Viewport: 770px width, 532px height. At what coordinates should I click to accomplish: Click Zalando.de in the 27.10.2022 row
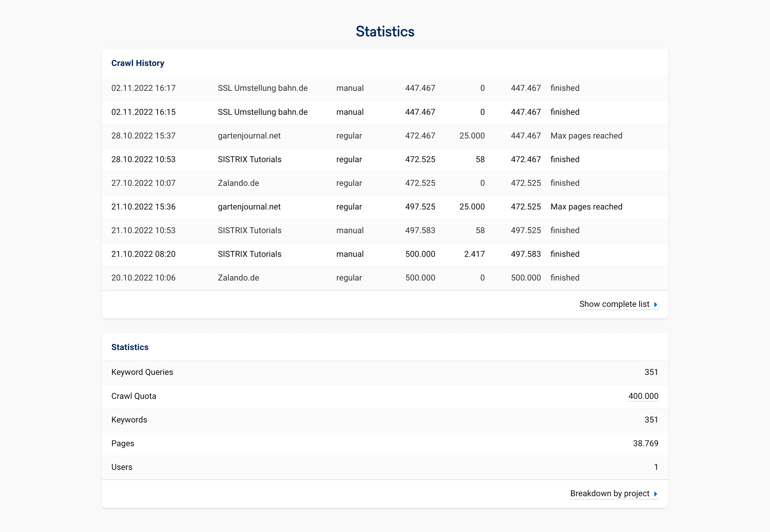click(x=238, y=183)
